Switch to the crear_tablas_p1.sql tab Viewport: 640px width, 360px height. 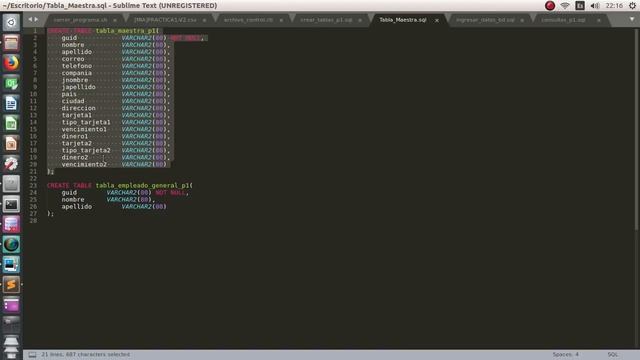pos(326,20)
